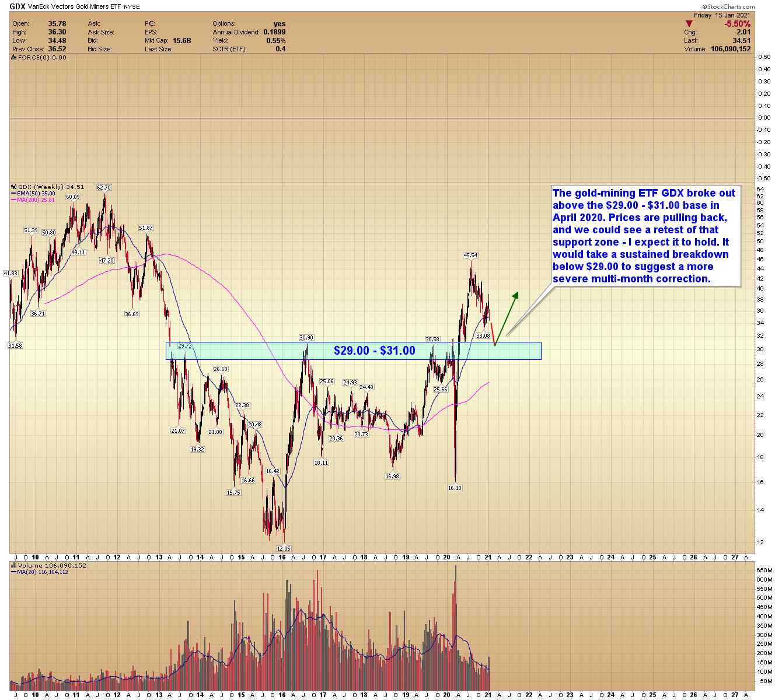Click the bold GDX ticker symbol in the title

coord(18,7)
